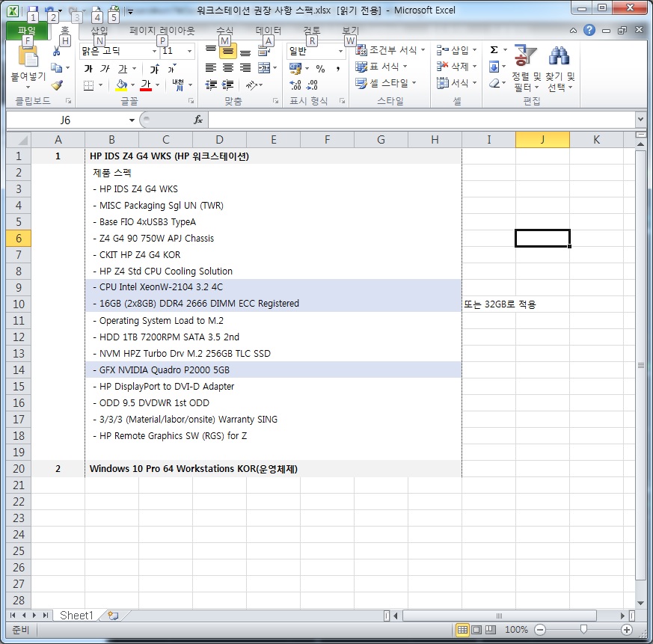Click the Insert Function fx icon

click(x=198, y=120)
